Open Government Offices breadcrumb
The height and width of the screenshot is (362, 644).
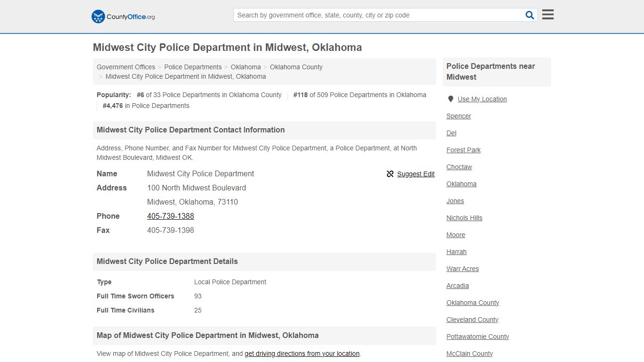126,67
